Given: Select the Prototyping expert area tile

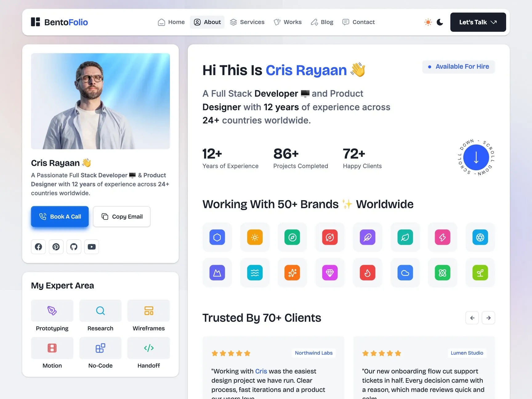Looking at the screenshot, I should [52, 316].
